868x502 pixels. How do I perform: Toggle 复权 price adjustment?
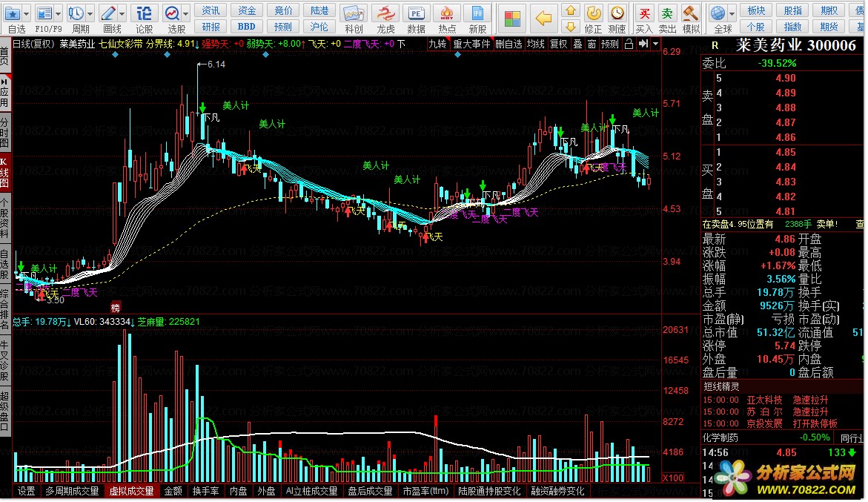(559, 44)
